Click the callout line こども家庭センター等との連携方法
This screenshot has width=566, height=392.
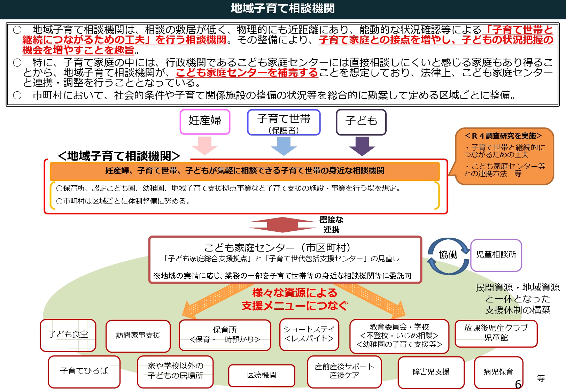[x=504, y=170]
